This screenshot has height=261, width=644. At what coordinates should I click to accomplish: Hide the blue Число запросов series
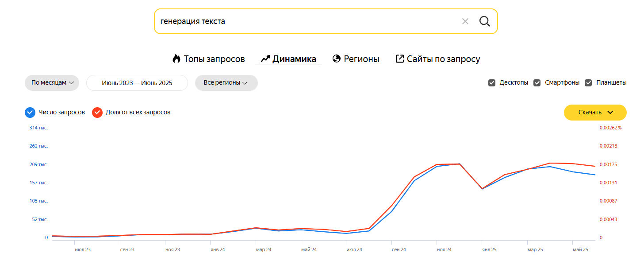[30, 113]
